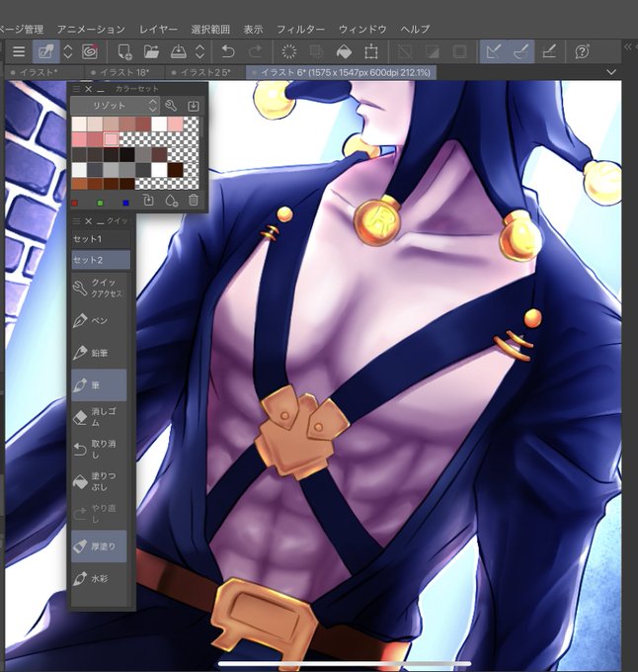Close the カラーセット panel
The width and height of the screenshot is (638, 672).
coord(88,89)
